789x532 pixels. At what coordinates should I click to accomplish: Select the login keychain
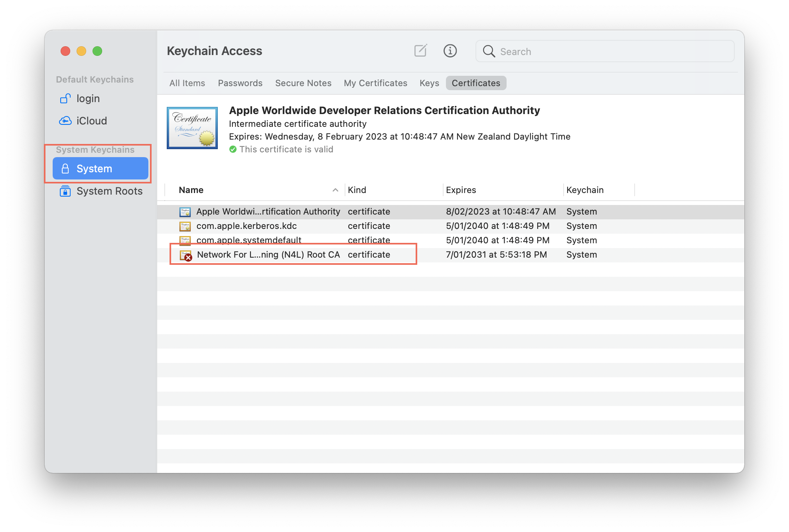(x=101, y=99)
